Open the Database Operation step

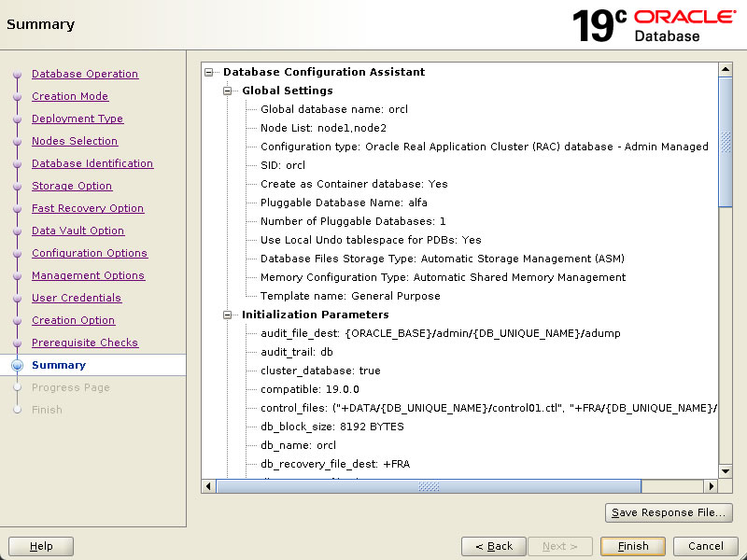tap(85, 74)
